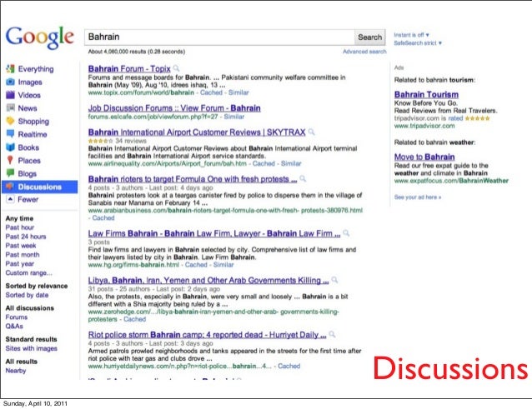Click the Places pin icon
Screen dimensions: 532x409
pyautogui.click(x=10, y=160)
